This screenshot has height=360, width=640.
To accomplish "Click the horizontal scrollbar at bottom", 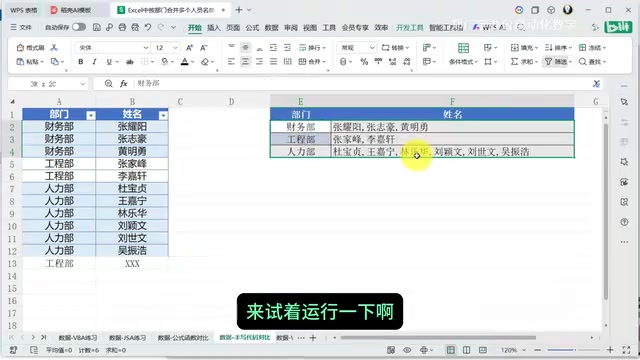I will point(438,338).
